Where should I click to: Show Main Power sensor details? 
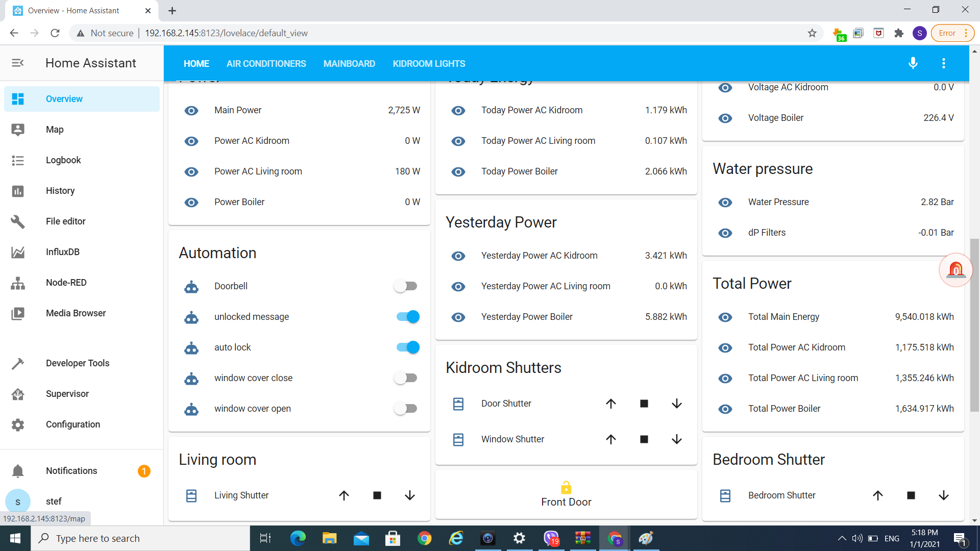[300, 110]
